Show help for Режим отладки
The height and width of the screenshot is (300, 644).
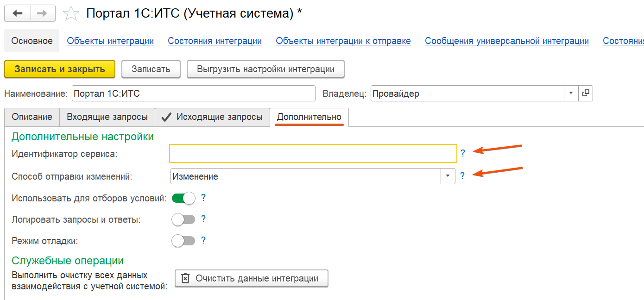(203, 241)
